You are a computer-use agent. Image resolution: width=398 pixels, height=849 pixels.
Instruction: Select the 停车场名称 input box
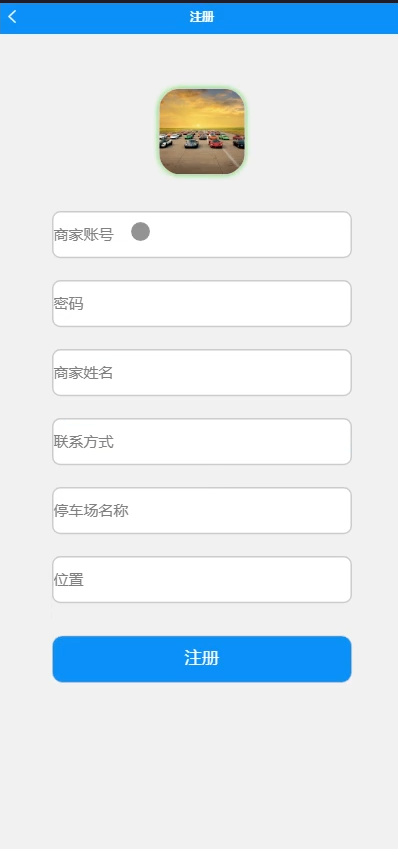pyautogui.click(x=202, y=511)
